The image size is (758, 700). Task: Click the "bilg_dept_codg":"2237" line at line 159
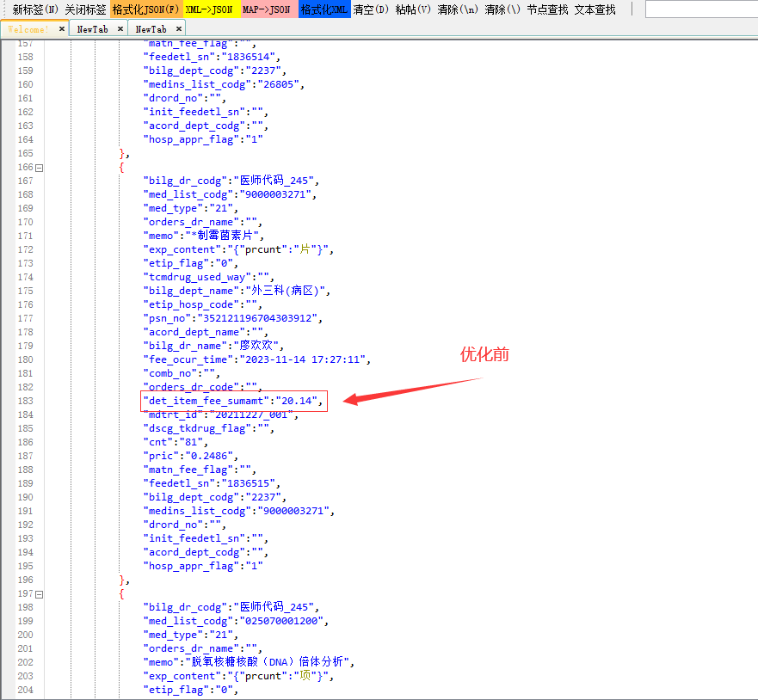214,71
